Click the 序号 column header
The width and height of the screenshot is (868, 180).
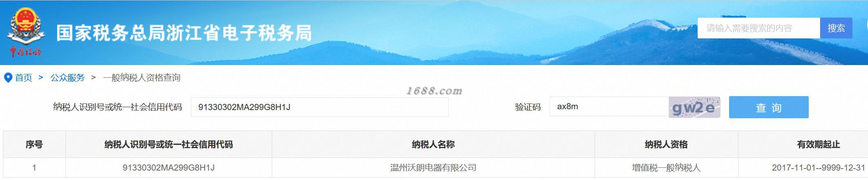34,144
